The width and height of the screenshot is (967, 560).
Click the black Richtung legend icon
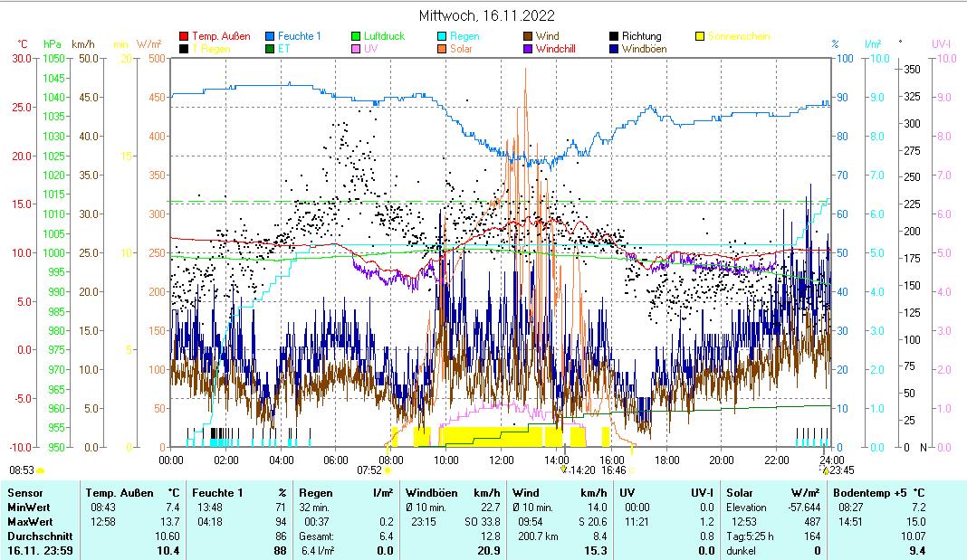click(x=614, y=37)
